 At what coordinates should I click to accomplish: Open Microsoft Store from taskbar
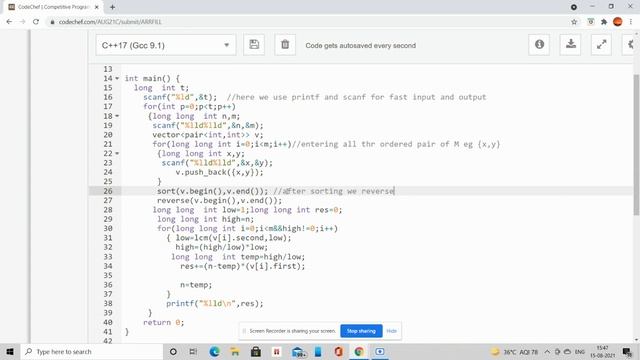[x=256, y=351]
